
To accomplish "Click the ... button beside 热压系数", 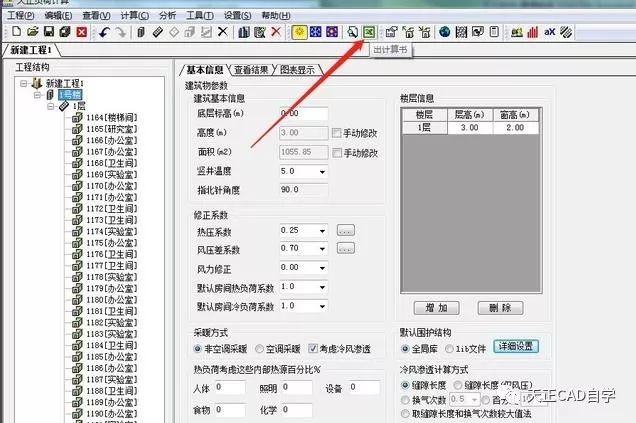I will 346,230.
